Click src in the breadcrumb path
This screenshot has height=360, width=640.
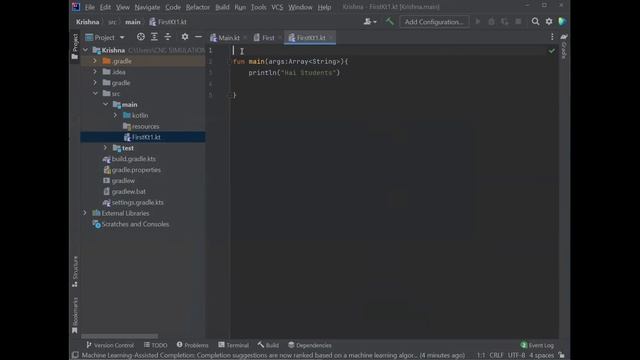(x=112, y=22)
